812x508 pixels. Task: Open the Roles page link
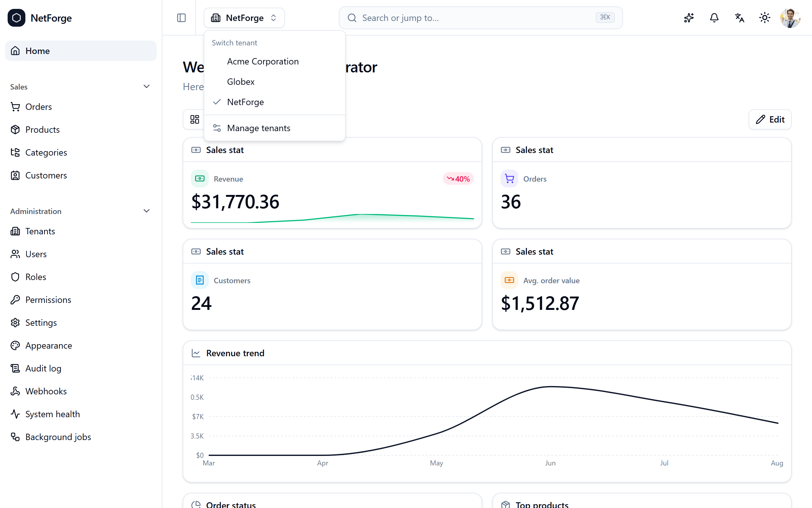pos(81,277)
